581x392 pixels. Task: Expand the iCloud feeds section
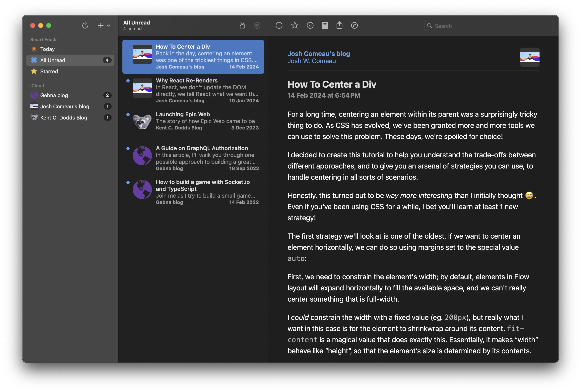[x=36, y=86]
